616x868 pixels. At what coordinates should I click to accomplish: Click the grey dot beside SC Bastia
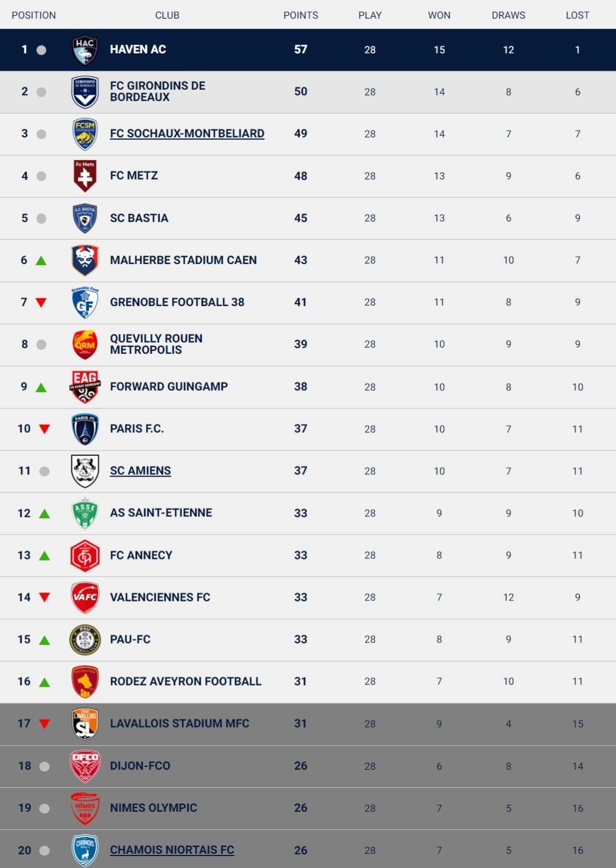click(x=41, y=219)
